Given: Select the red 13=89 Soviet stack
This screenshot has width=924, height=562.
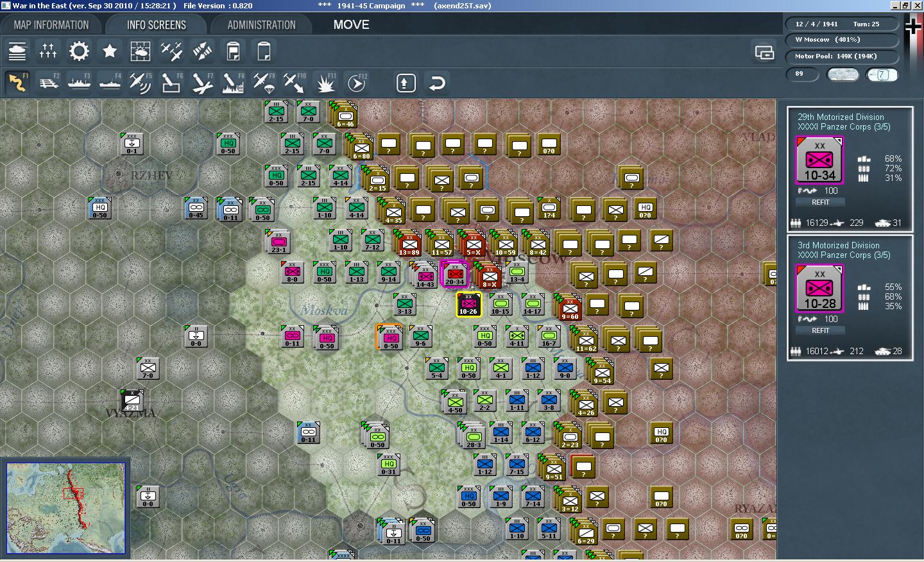Looking at the screenshot, I should click(409, 243).
